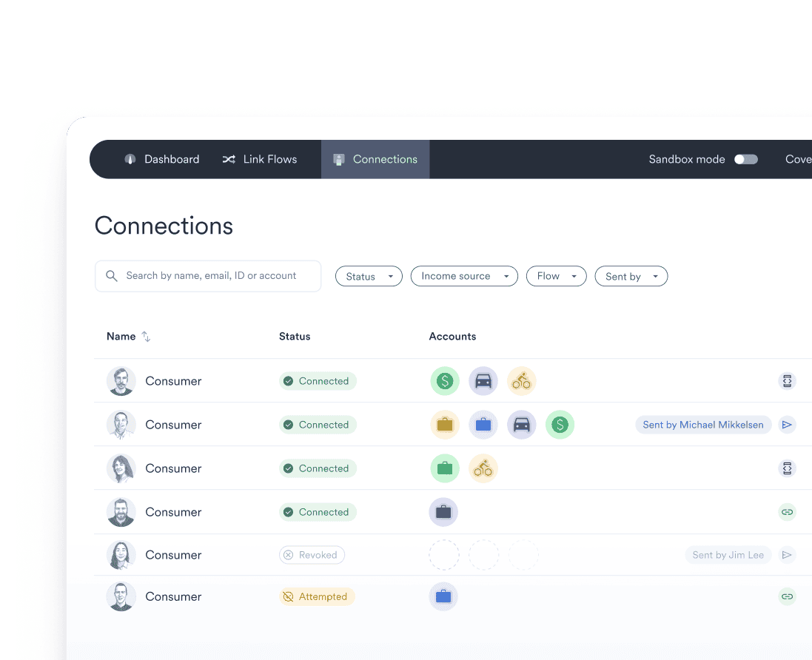Click Connected badge in the dark grey briefcase row
Viewport: 812px width, 660px height.
318,512
